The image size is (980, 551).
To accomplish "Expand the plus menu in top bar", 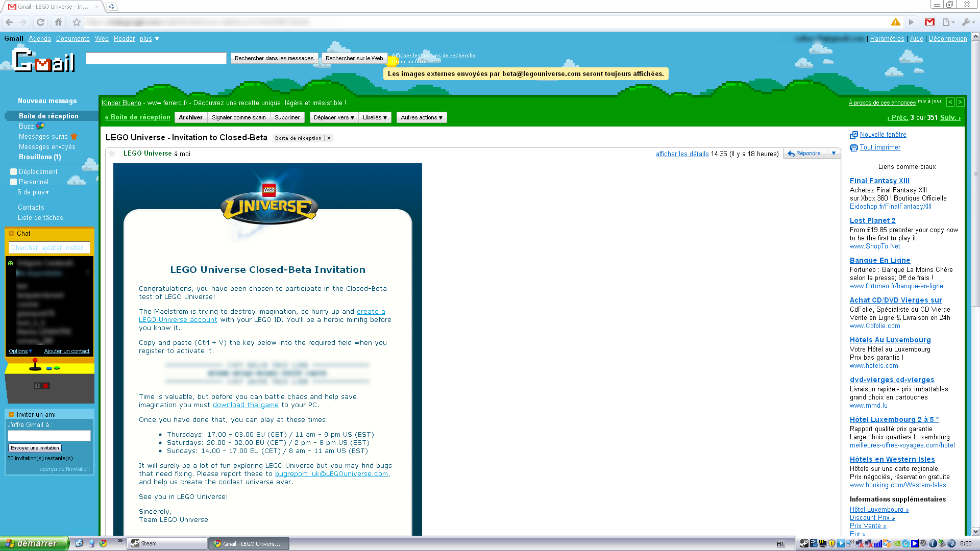I will (149, 39).
